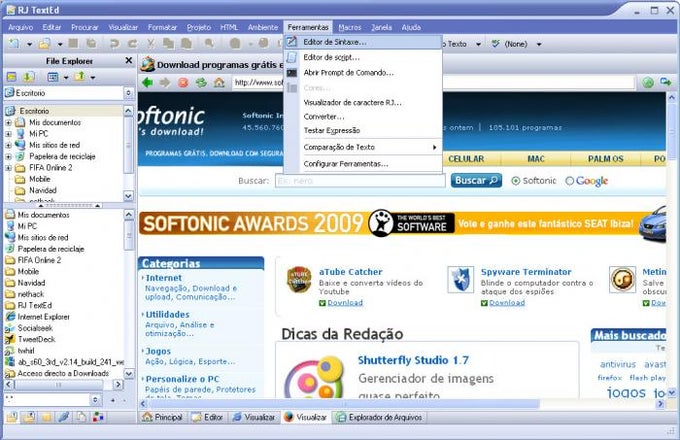The height and width of the screenshot is (440, 680).
Task: Select the Softonic search radio button
Action: [516, 181]
